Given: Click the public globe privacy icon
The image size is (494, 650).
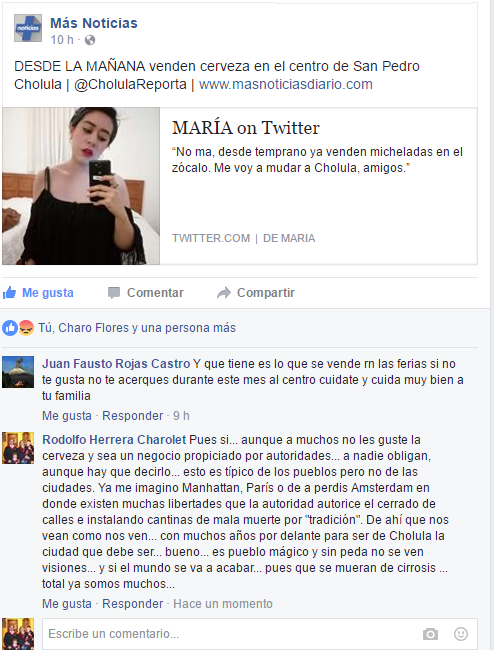Looking at the screenshot, I should tap(90, 40).
